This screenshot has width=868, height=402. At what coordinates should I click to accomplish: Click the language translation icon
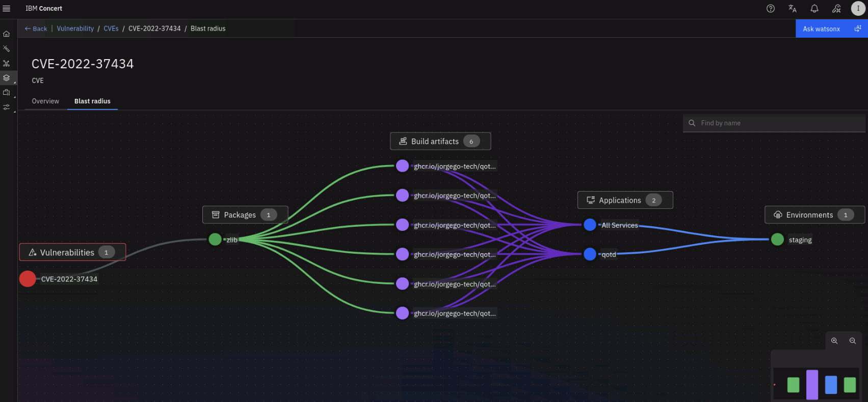click(x=792, y=9)
